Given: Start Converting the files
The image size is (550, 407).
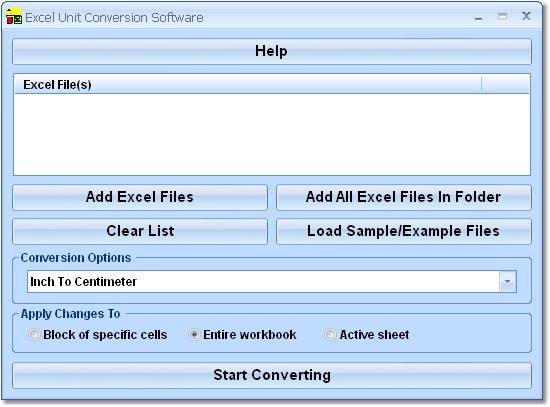Looking at the screenshot, I should point(272,375).
